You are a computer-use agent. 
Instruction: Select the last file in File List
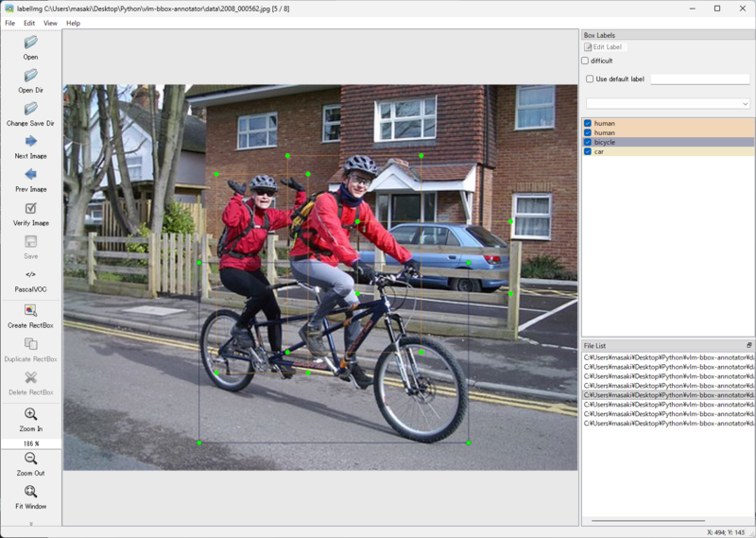click(668, 424)
